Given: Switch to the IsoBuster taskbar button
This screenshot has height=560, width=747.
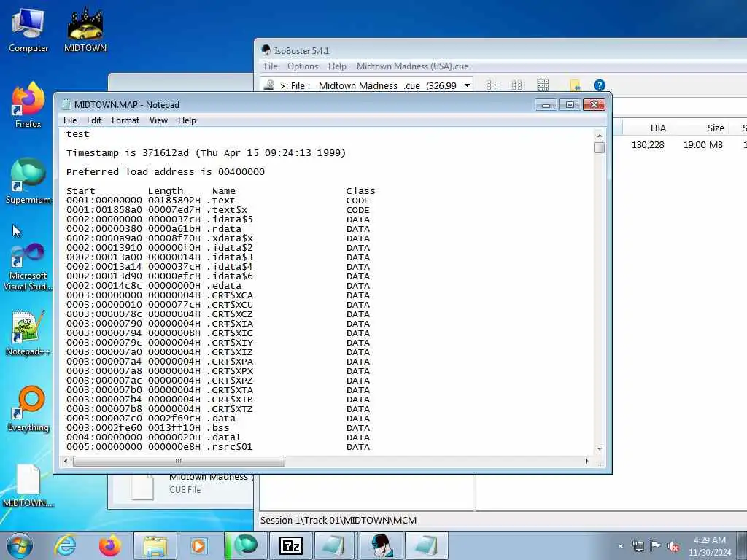Looking at the screenshot, I should pyautogui.click(x=381, y=545).
